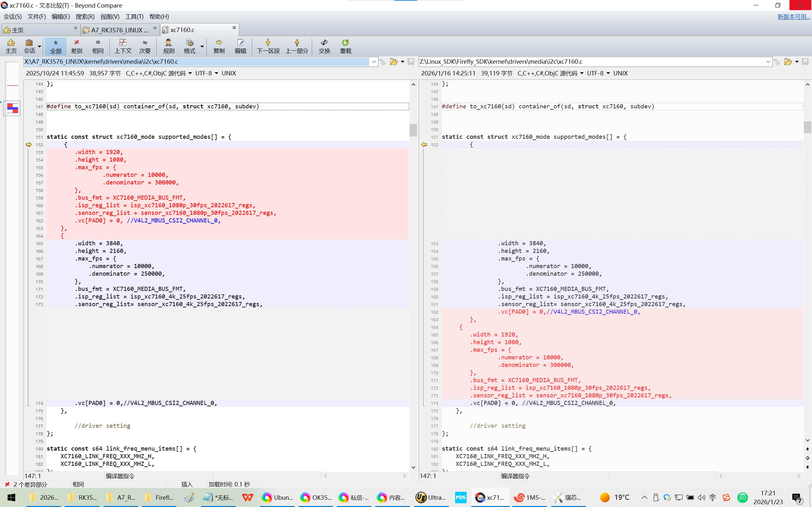This screenshot has width=812, height=507.
Task: Click left pane save file icon
Action: [411, 62]
